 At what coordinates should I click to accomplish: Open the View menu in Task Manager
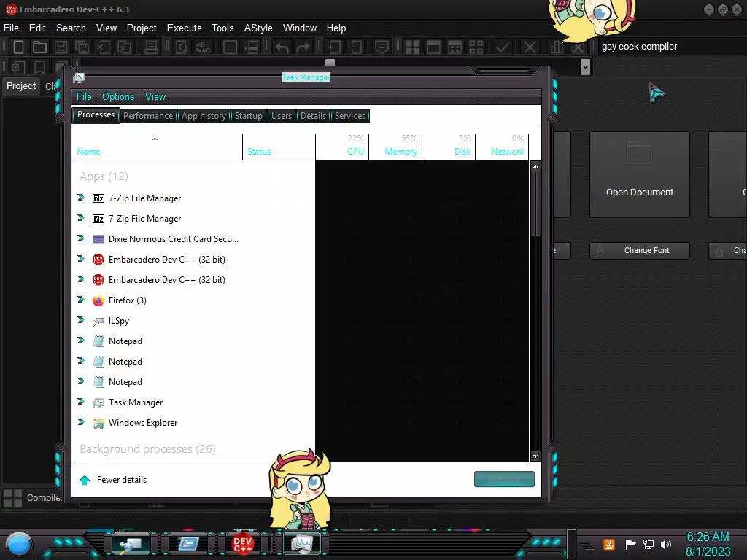pos(155,97)
